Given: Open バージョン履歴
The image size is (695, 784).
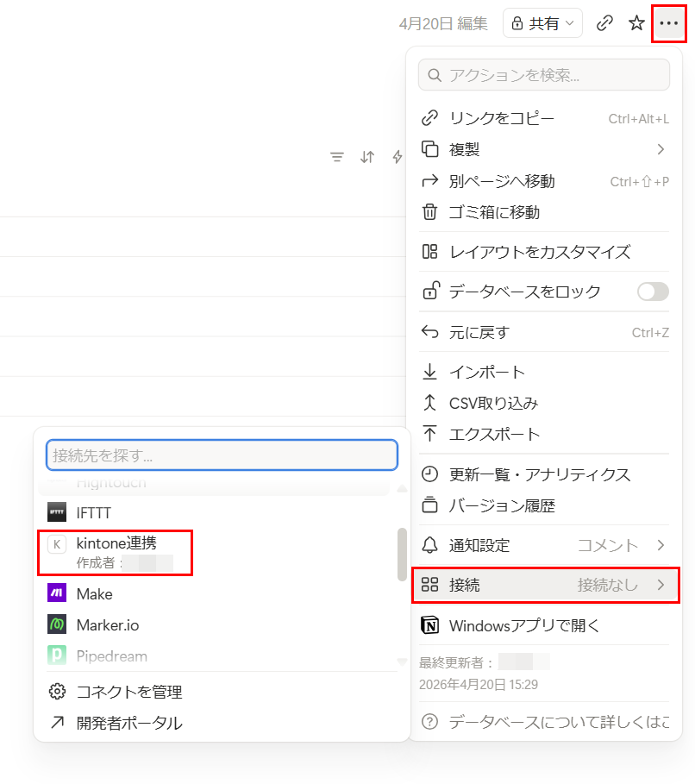Looking at the screenshot, I should coord(544,505).
